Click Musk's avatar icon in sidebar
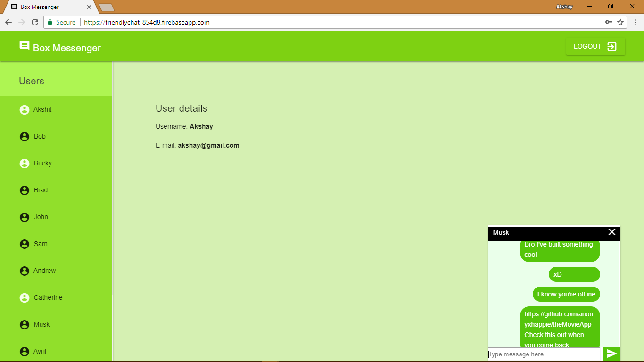This screenshot has height=362, width=644. [25, 325]
